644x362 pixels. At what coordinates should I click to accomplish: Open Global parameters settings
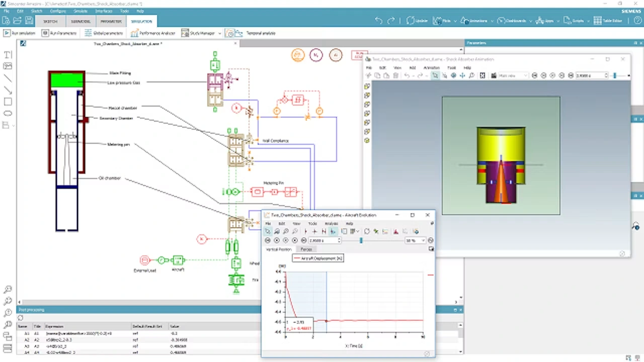pyautogui.click(x=104, y=33)
